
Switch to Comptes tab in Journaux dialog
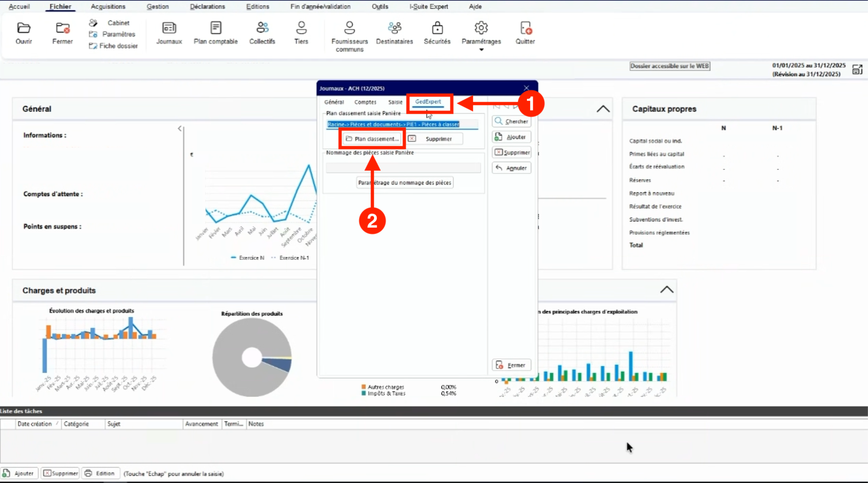click(x=365, y=102)
